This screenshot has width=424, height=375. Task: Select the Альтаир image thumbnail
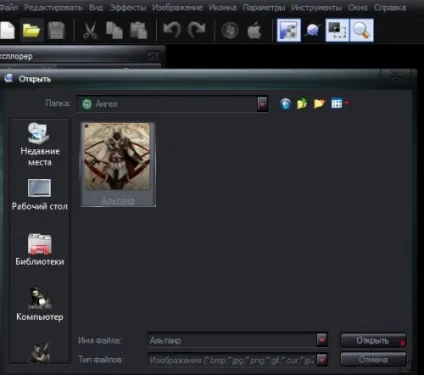coord(118,164)
